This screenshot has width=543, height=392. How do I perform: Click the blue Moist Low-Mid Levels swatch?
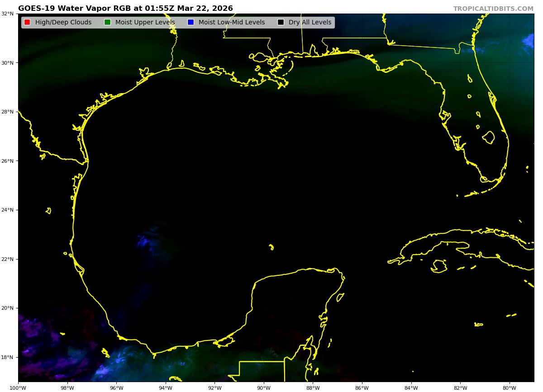pos(191,23)
